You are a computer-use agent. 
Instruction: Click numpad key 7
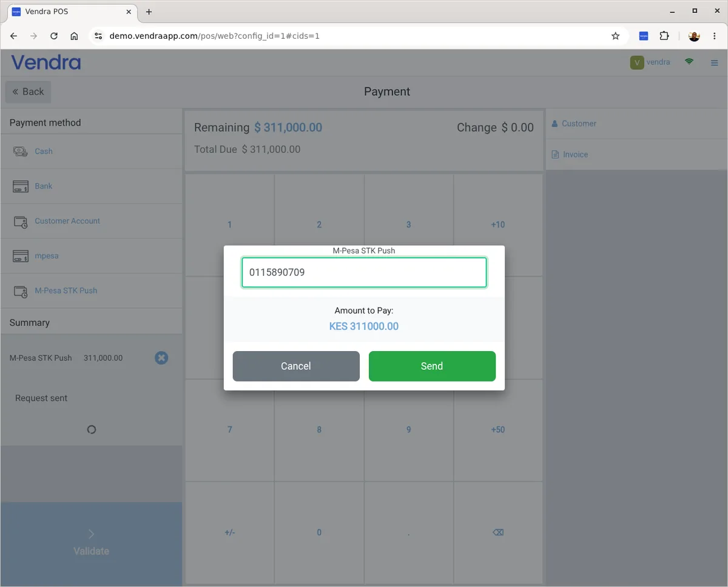229,429
